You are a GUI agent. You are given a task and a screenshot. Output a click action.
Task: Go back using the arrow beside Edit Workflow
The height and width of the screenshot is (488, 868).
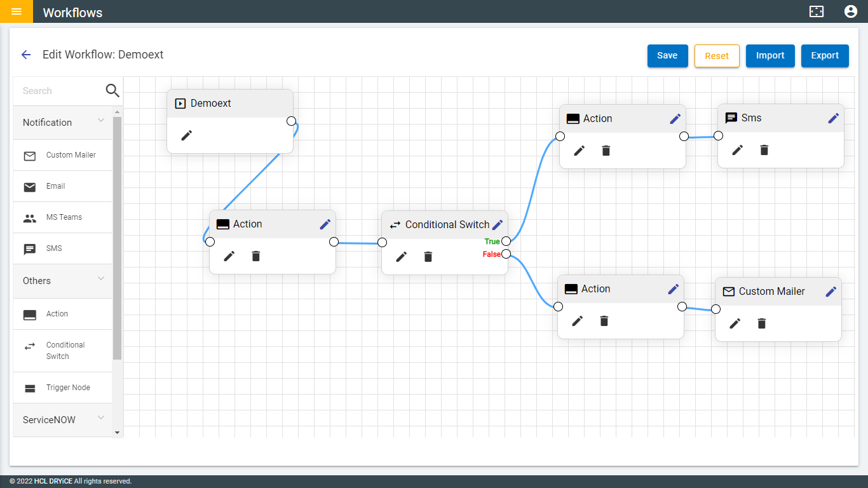click(x=26, y=55)
